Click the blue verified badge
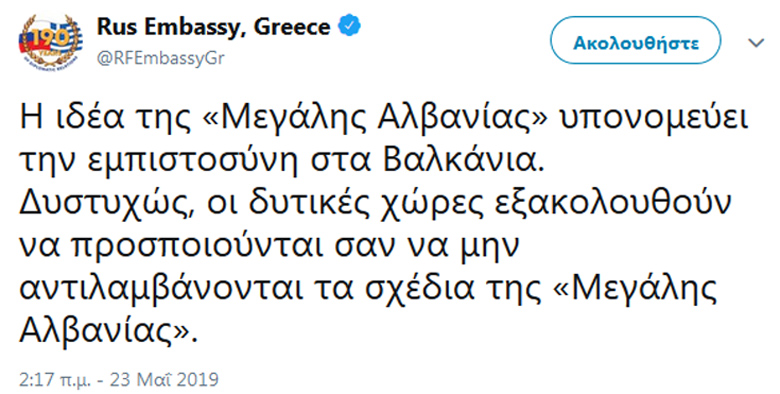 point(349,27)
